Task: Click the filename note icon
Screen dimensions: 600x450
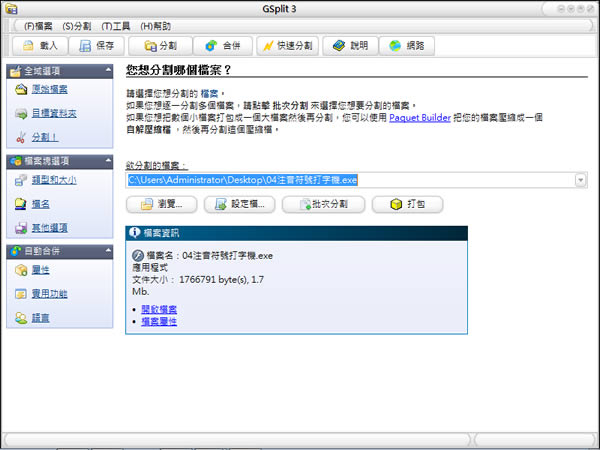Action: tap(20, 204)
